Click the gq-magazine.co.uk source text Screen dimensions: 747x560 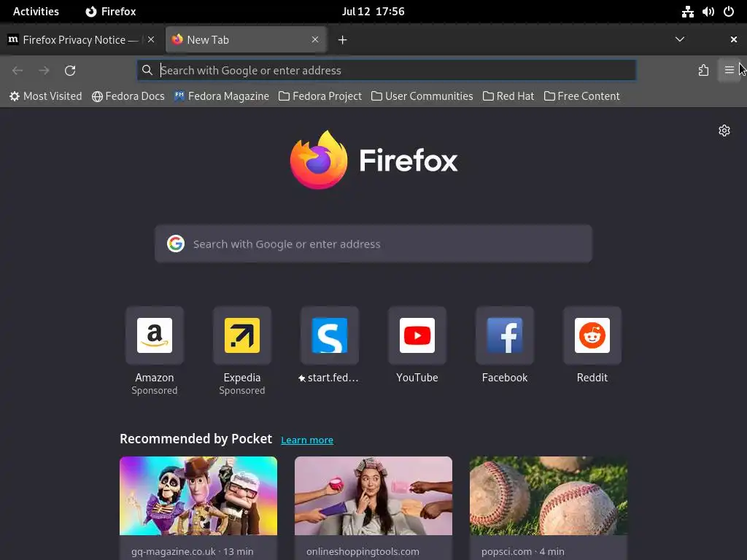coord(174,551)
